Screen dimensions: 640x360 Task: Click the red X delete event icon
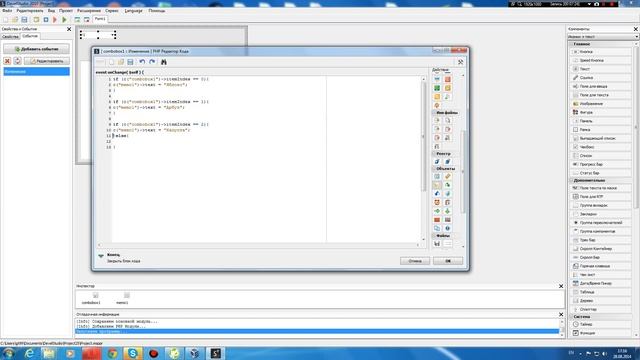click(7, 61)
